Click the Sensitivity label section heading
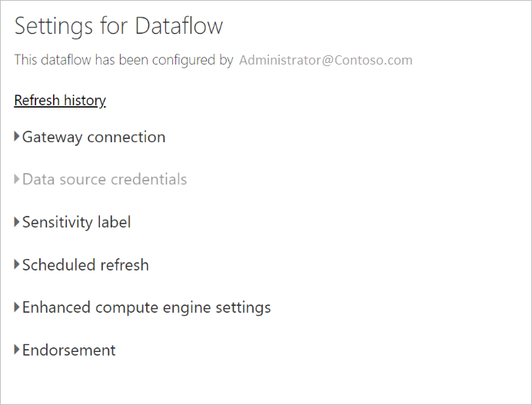The height and width of the screenshot is (405, 532). point(77,223)
